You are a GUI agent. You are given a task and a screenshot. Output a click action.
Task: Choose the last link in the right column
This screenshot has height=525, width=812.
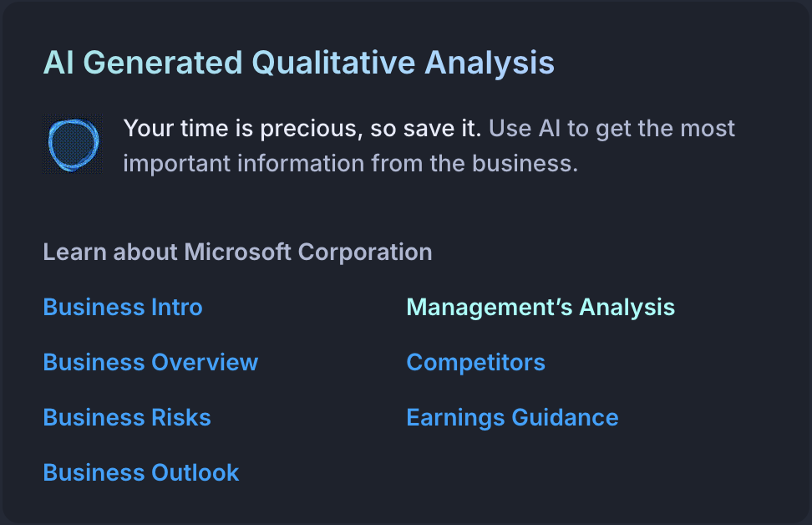513,418
